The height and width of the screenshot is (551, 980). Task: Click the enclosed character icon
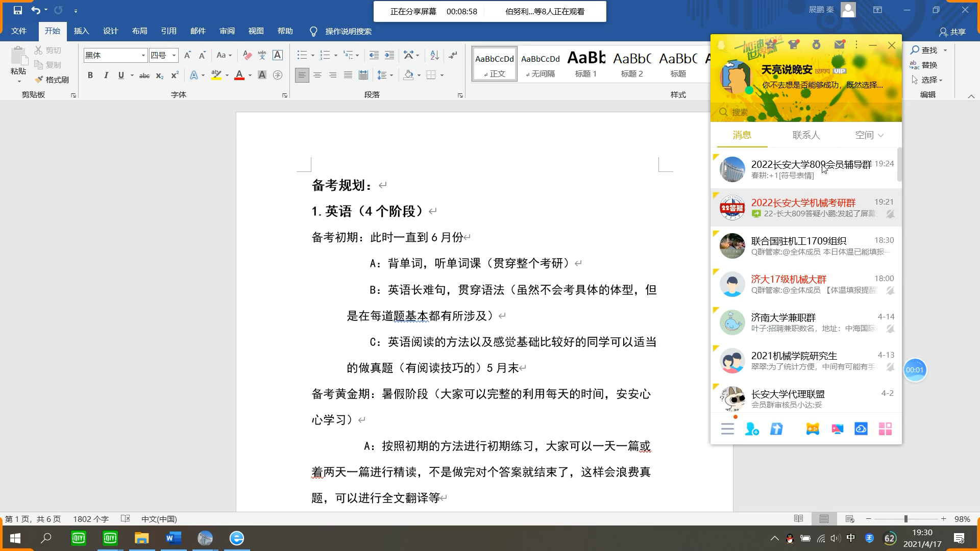(x=278, y=76)
